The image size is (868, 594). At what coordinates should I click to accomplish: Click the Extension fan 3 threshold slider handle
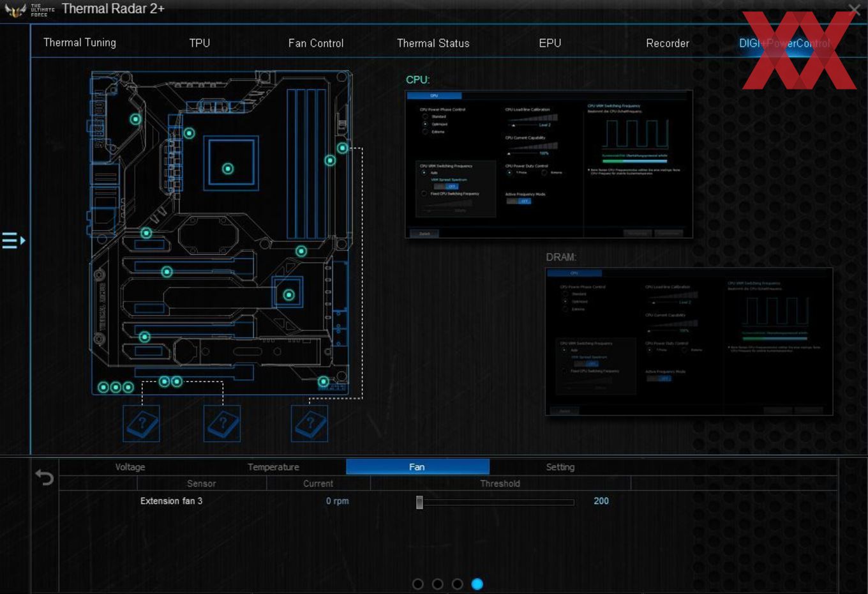point(419,502)
